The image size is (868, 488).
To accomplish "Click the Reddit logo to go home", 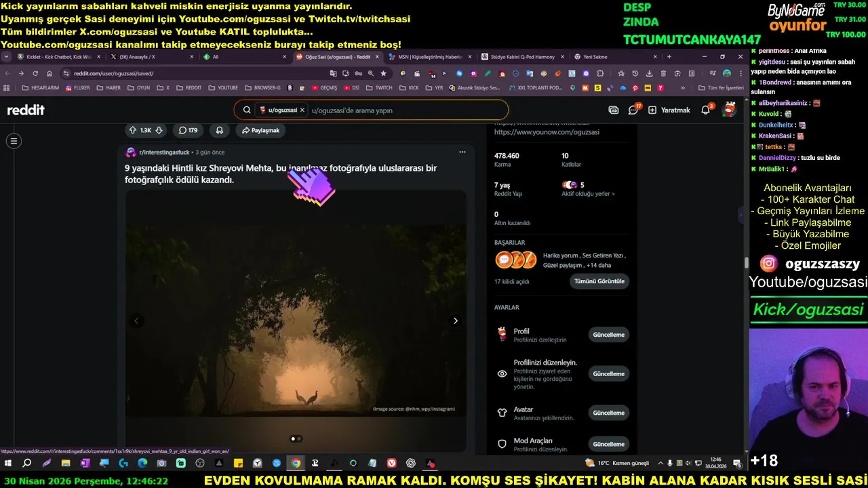I will point(26,110).
